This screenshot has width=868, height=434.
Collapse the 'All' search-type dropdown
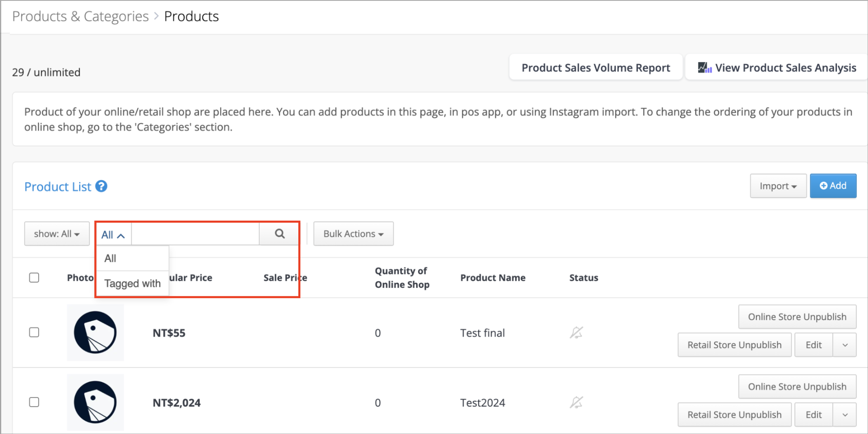pyautogui.click(x=113, y=234)
